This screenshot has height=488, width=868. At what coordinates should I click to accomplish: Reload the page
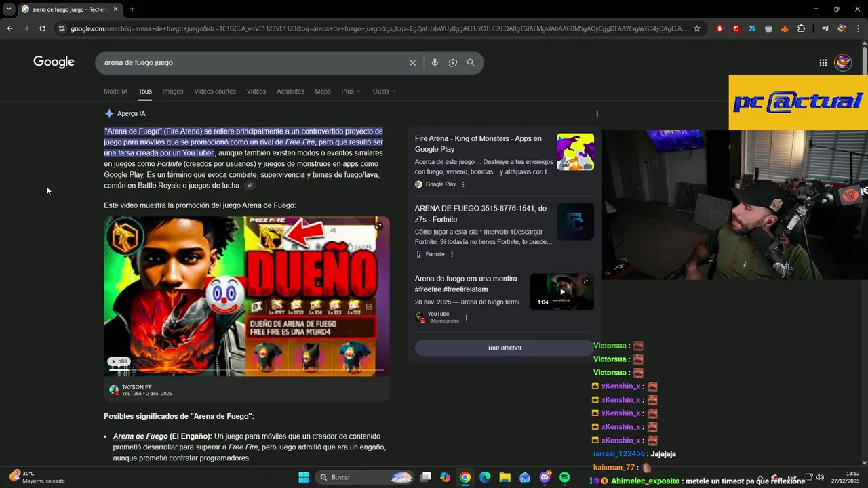42,28
